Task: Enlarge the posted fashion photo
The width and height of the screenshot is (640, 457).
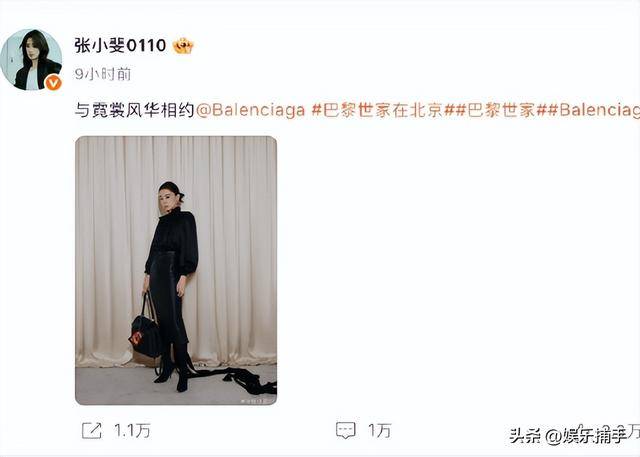Action: [x=176, y=271]
